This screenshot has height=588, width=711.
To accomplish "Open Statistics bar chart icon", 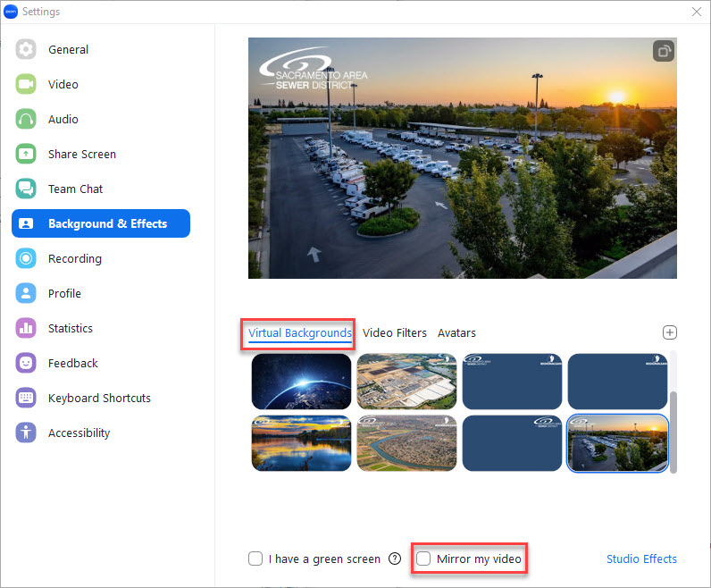I will pyautogui.click(x=26, y=328).
